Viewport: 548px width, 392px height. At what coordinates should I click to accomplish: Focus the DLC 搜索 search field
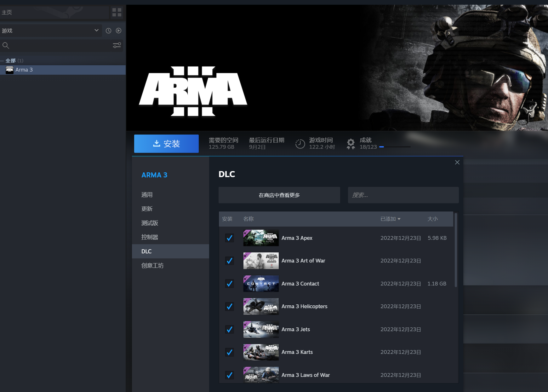click(403, 195)
